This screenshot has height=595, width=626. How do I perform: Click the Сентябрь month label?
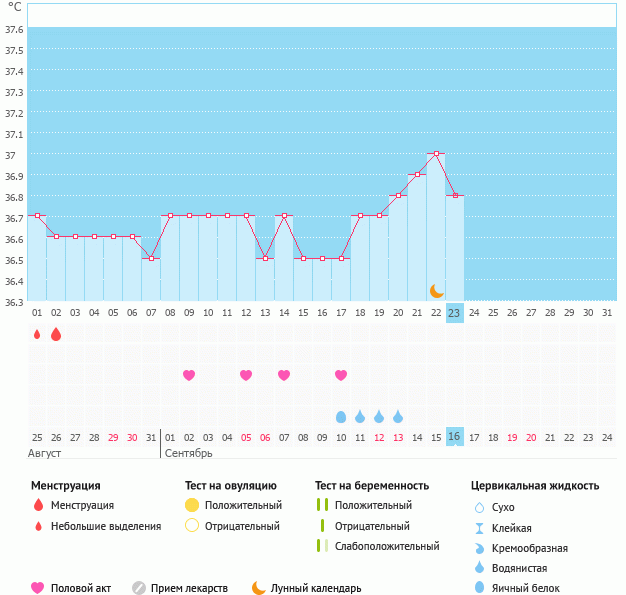tap(188, 454)
